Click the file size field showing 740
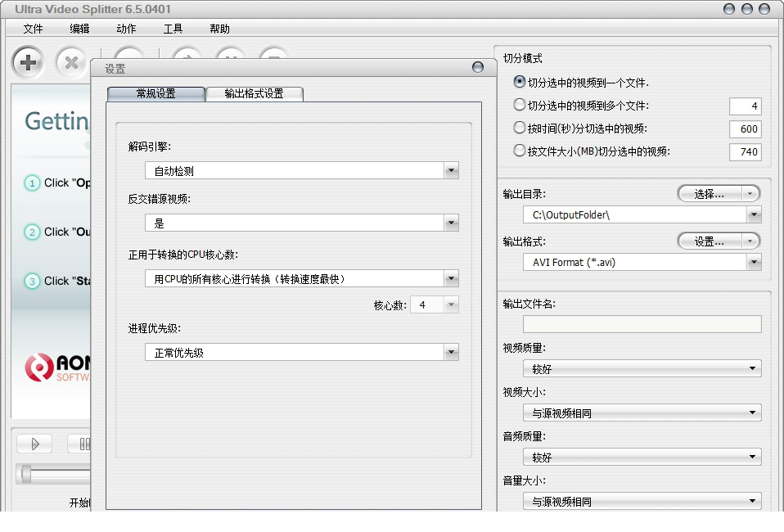The image size is (784, 532). pyautogui.click(x=745, y=152)
